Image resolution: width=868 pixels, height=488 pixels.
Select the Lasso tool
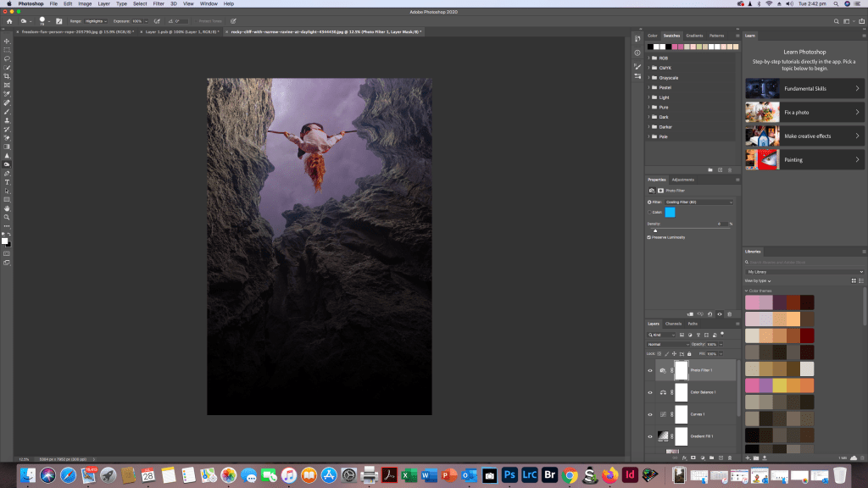[7, 58]
